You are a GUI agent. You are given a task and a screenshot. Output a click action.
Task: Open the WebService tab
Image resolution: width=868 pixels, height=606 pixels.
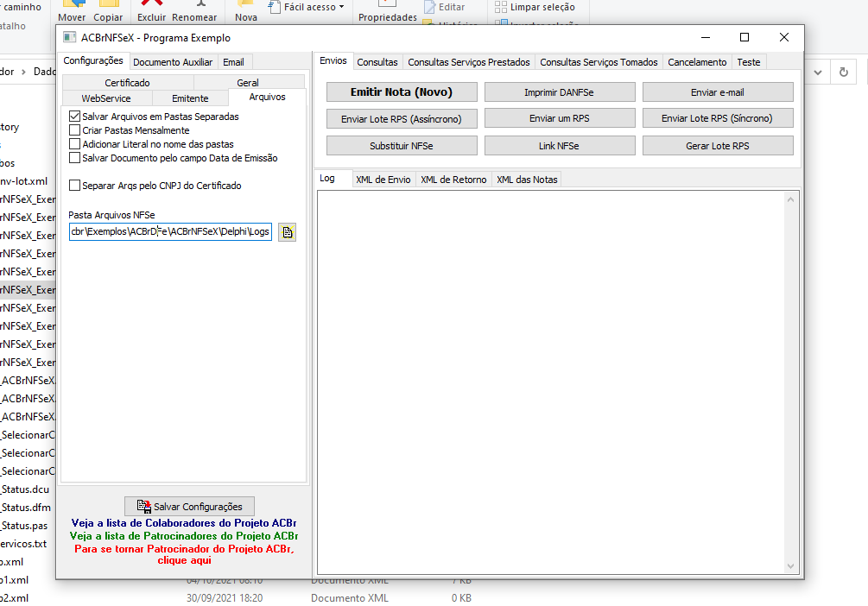click(x=106, y=98)
